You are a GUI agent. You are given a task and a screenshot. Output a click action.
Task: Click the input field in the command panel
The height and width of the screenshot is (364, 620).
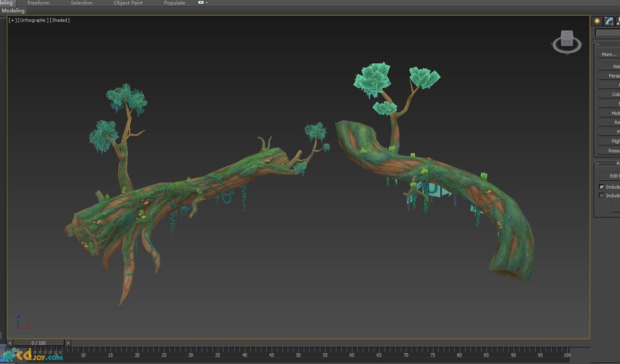click(607, 33)
